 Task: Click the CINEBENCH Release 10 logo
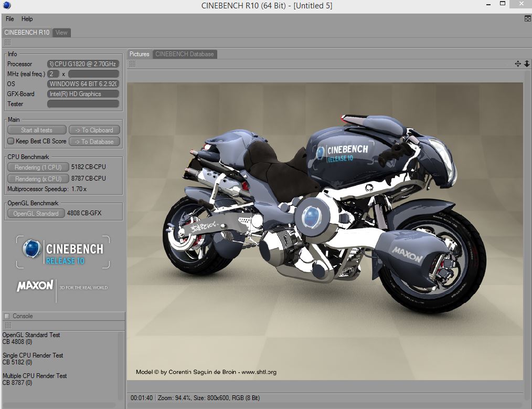click(x=63, y=252)
